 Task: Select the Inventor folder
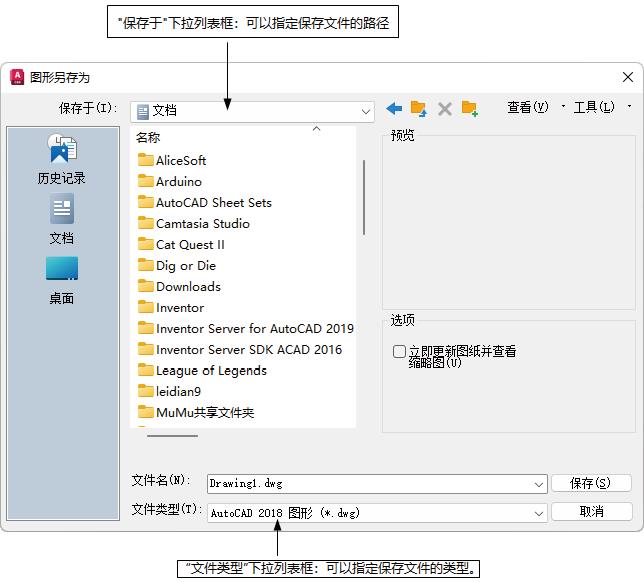[171, 307]
